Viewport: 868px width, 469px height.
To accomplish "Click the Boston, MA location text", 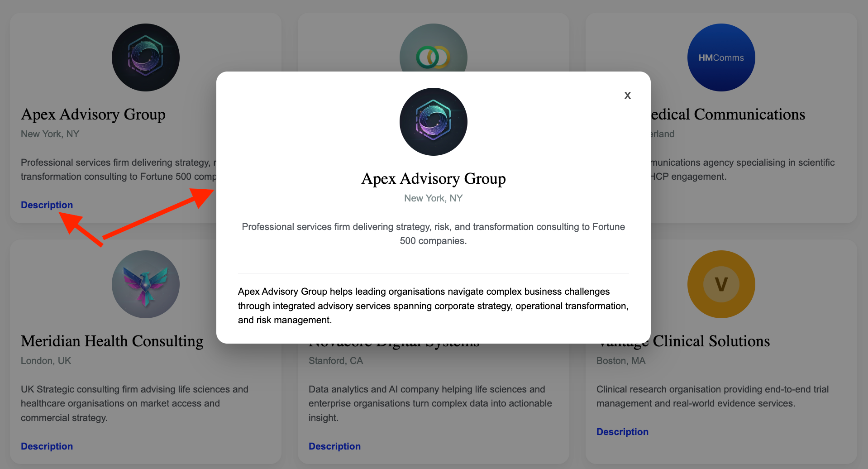I will click(x=621, y=361).
